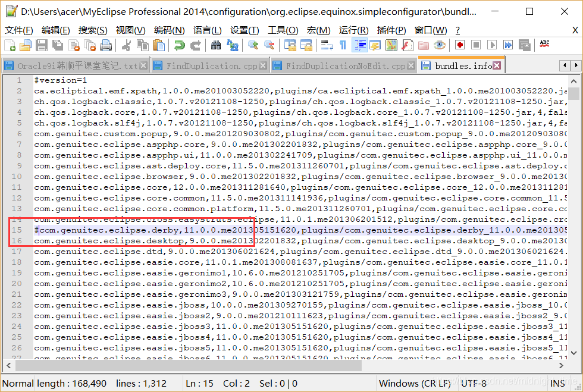
Task: Close the bundles.info tab
Action: click(497, 66)
